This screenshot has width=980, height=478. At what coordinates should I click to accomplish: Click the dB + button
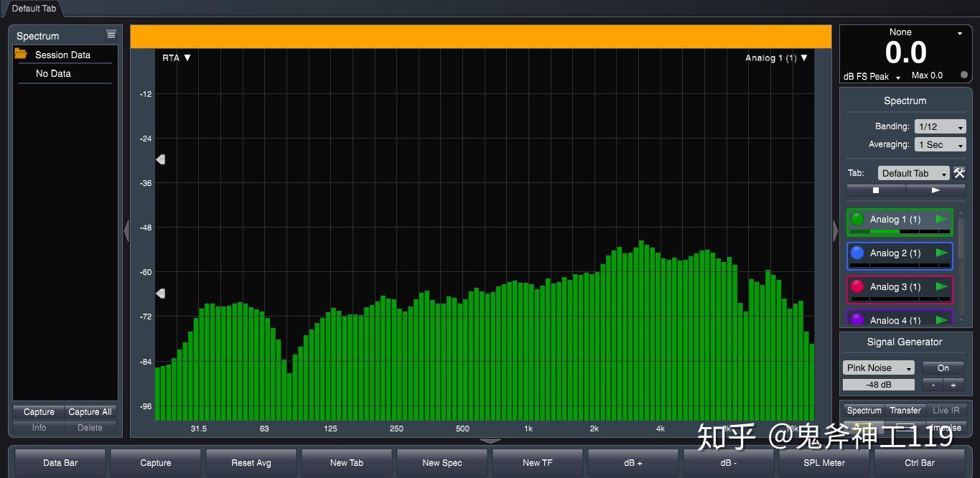(633, 463)
